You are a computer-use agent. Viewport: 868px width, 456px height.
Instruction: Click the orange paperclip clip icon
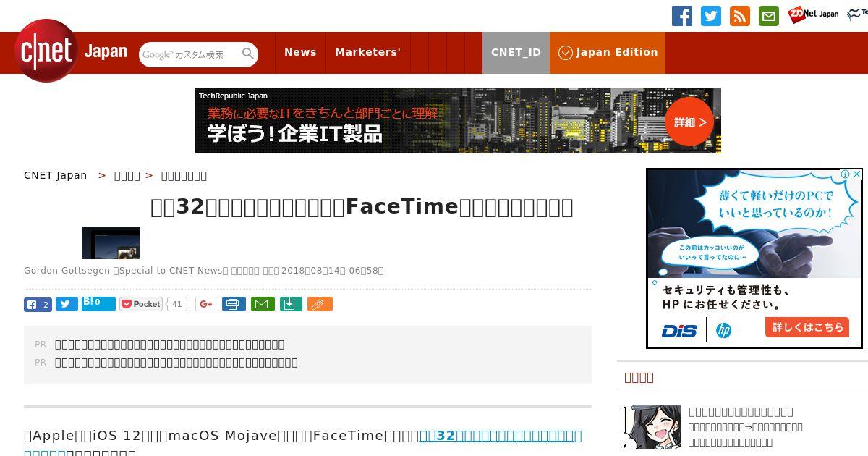pos(320,305)
